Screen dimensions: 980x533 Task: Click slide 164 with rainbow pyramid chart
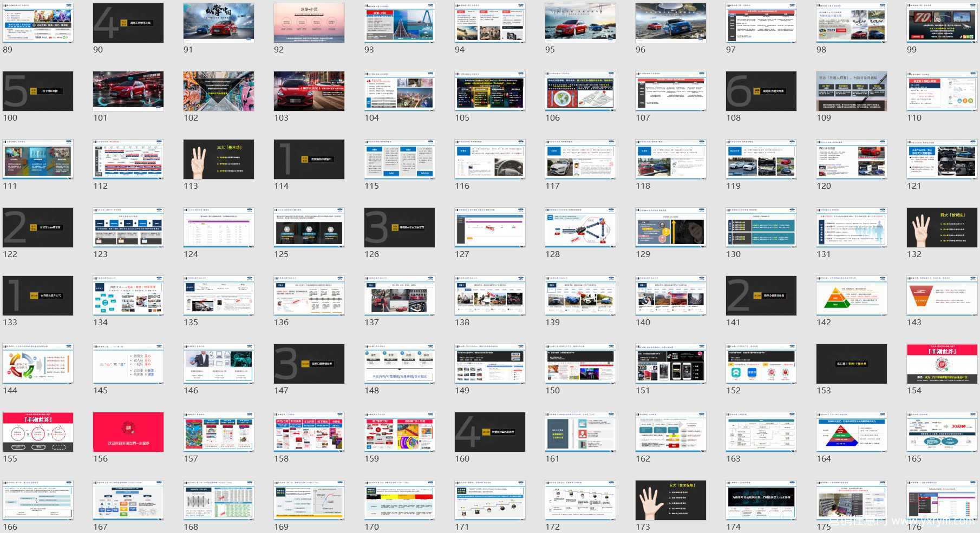852,432
